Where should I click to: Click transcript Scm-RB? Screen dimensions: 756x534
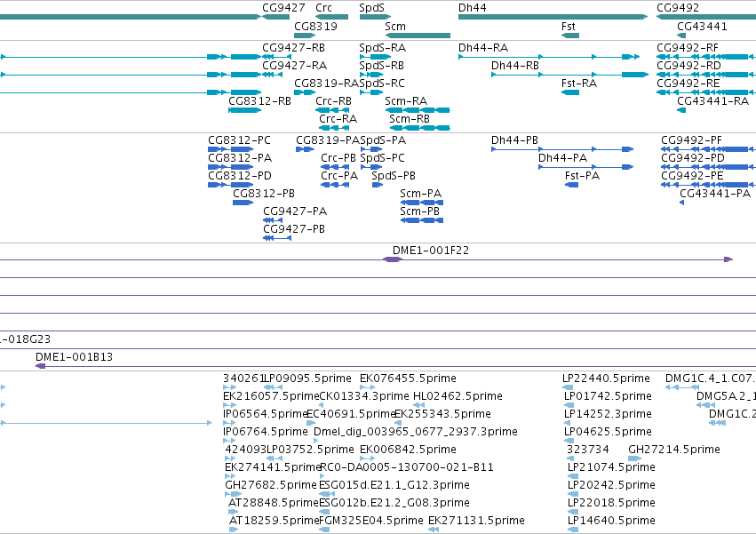pyautogui.click(x=420, y=128)
